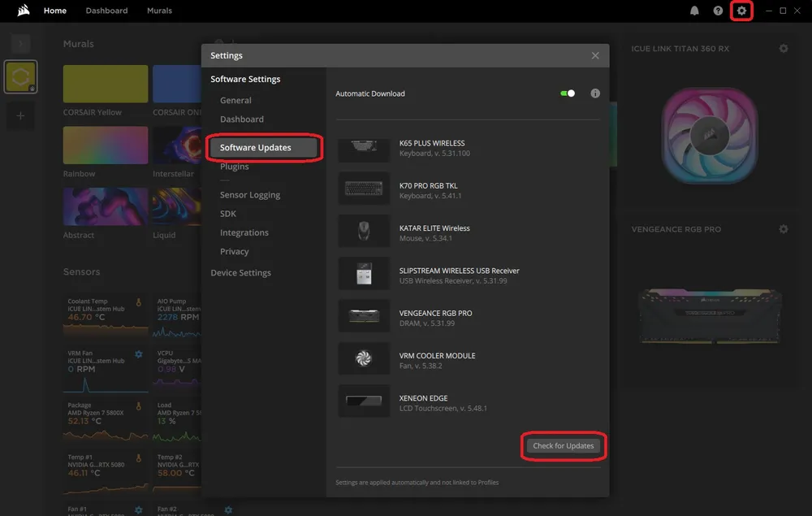812x516 pixels.
Task: Click SLIPSTREAM WIRELESS USB Receiver name
Action: pyautogui.click(x=459, y=271)
